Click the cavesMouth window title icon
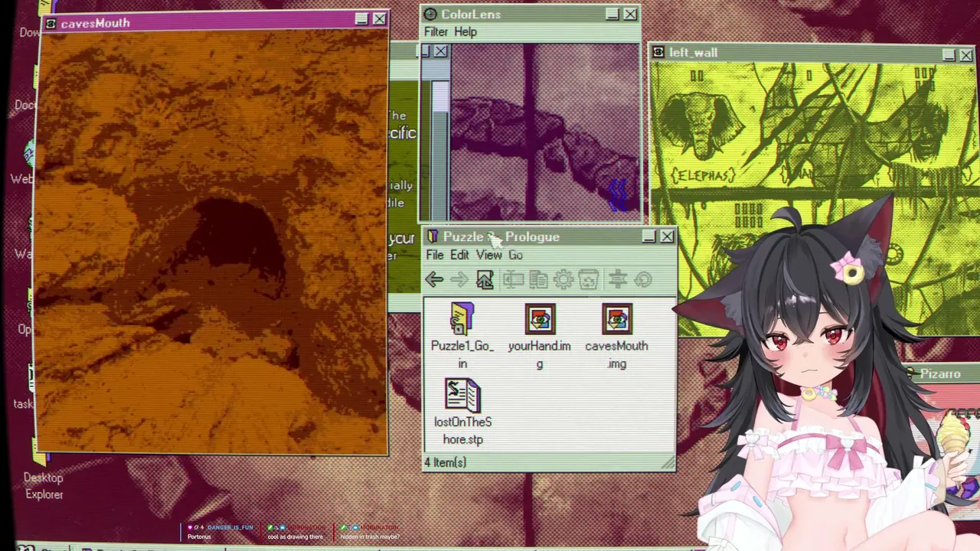Image resolution: width=980 pixels, height=551 pixels. 51,24
